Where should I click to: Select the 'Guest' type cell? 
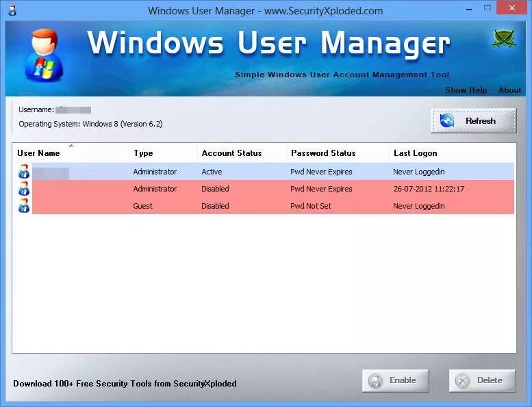pyautogui.click(x=142, y=206)
